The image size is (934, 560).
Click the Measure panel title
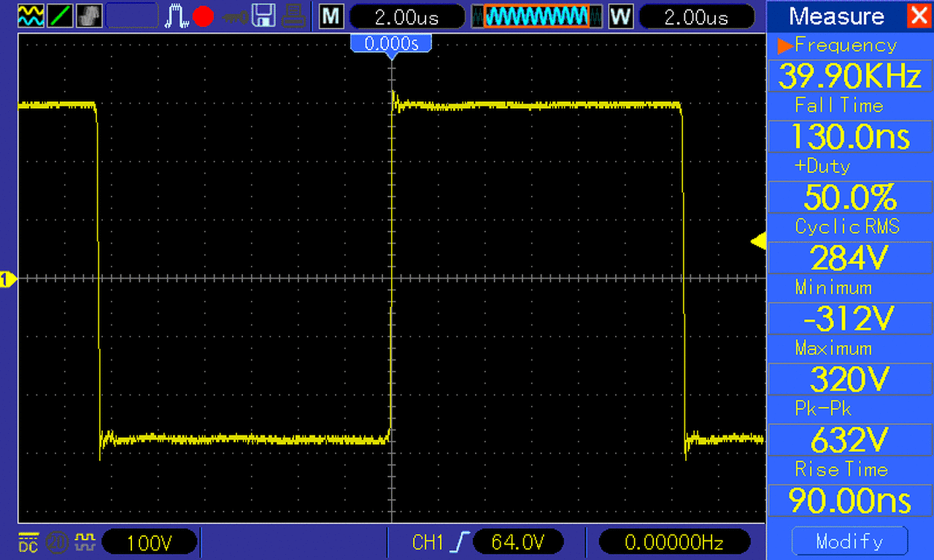[x=837, y=16]
